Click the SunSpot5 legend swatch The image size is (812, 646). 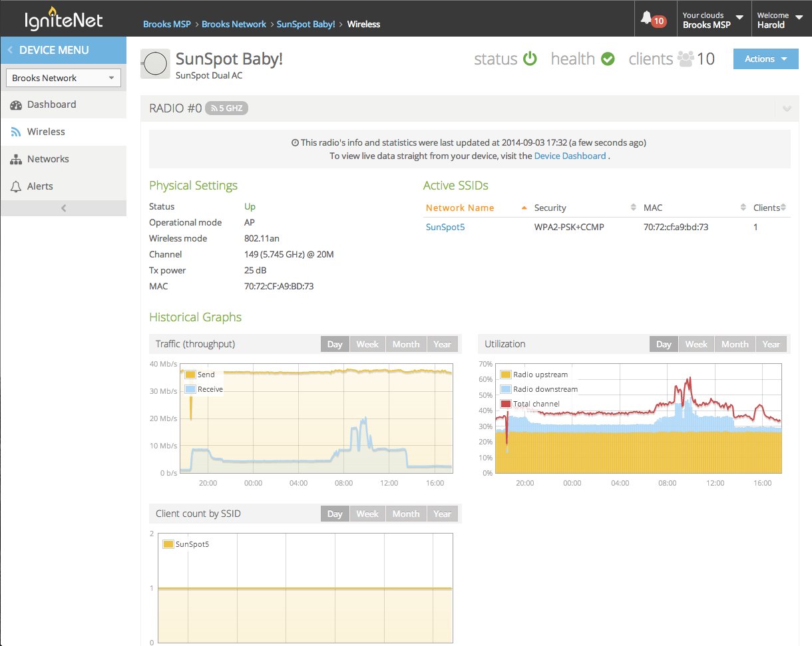click(168, 544)
